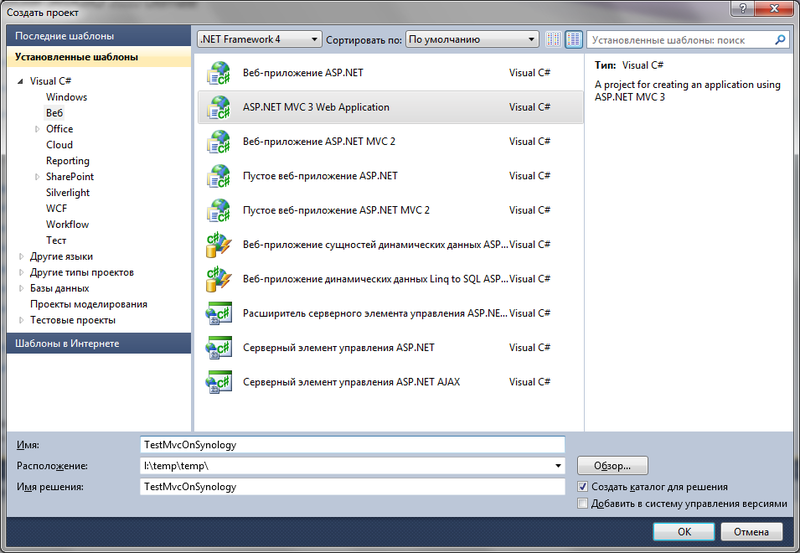Screen dimensions: 800x553
Task: Open the Последние шаблоны section
Action: pos(99,36)
